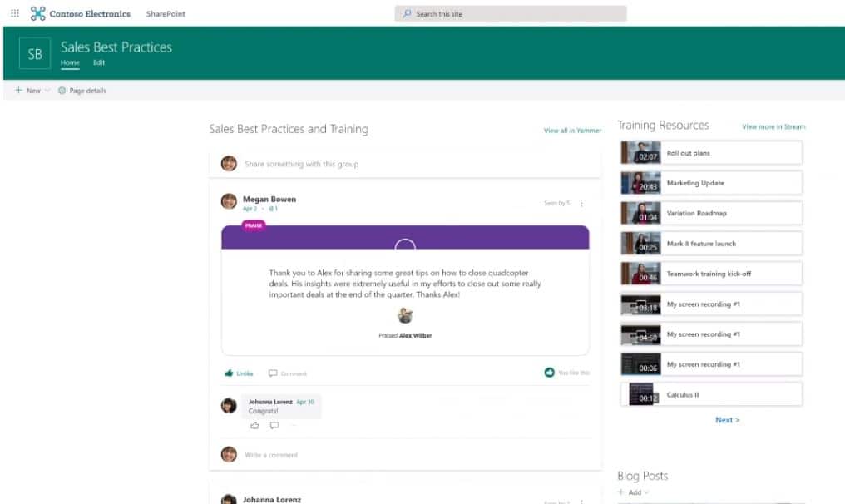
Task: Click Johanna Lorenz's name on the Congrats comment
Action: [x=270, y=402]
